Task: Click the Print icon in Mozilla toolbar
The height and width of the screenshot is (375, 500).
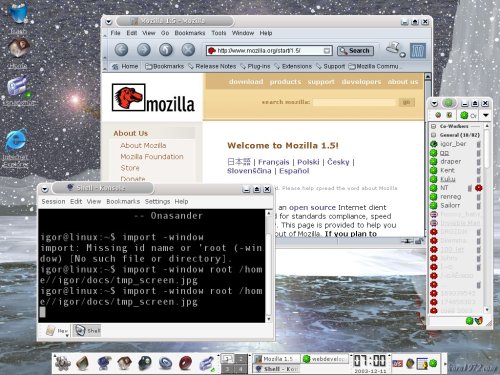Action: [x=395, y=49]
